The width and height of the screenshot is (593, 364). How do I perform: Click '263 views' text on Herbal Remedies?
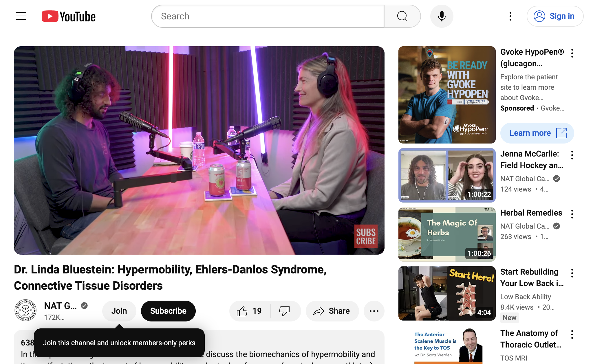pyautogui.click(x=516, y=237)
